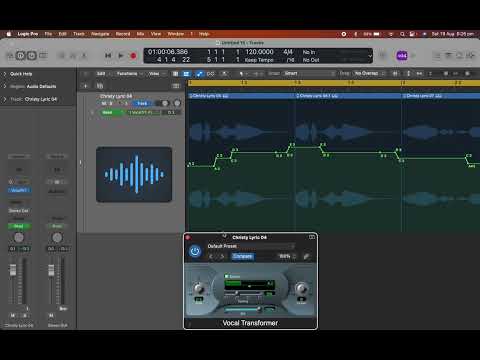
Task: Open the Track menu in menu bar
Action: [79, 34]
